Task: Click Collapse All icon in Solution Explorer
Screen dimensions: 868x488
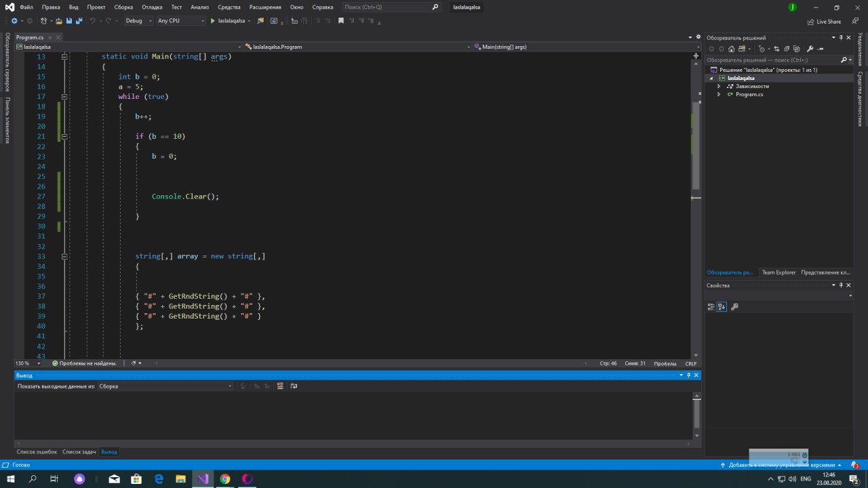Action: [786, 49]
